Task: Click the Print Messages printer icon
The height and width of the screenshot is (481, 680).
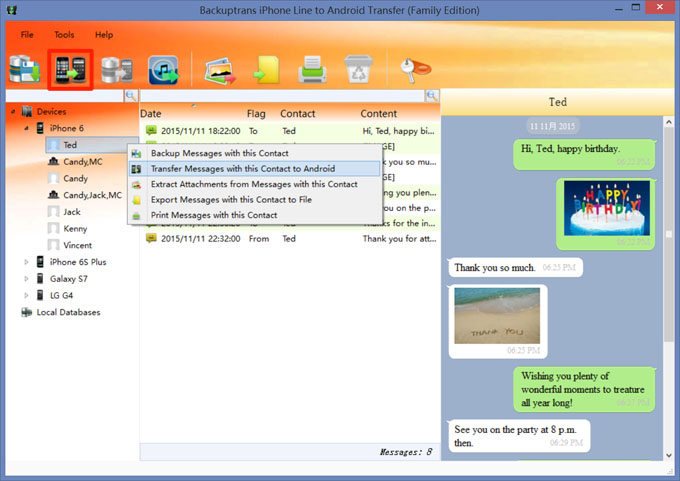Action: pos(312,69)
